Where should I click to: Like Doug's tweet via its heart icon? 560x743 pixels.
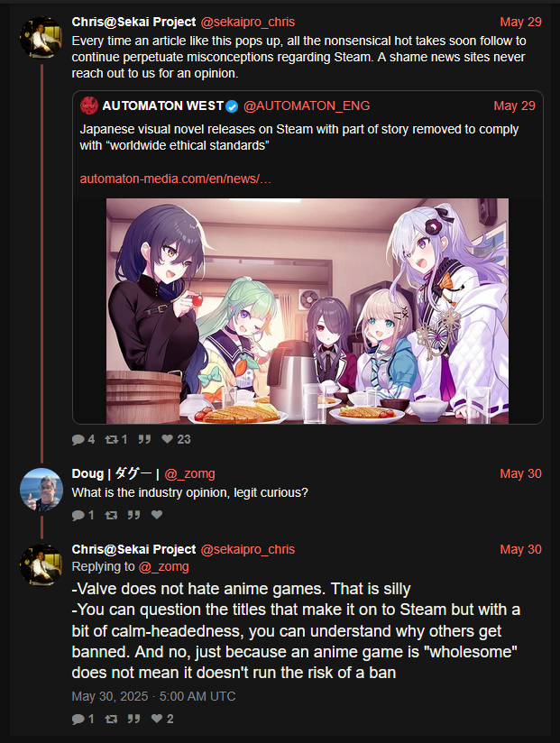point(157,515)
